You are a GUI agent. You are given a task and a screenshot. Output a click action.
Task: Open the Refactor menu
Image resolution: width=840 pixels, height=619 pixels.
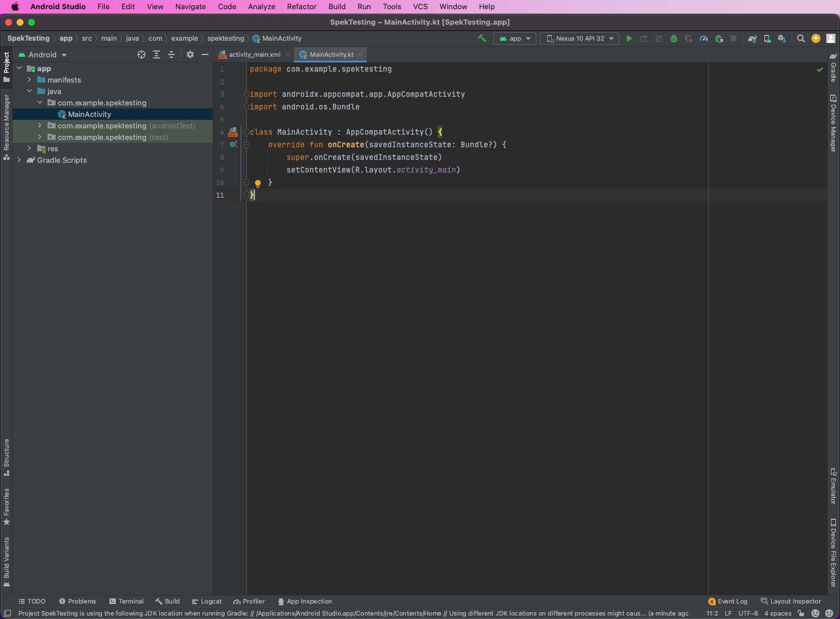(x=301, y=6)
